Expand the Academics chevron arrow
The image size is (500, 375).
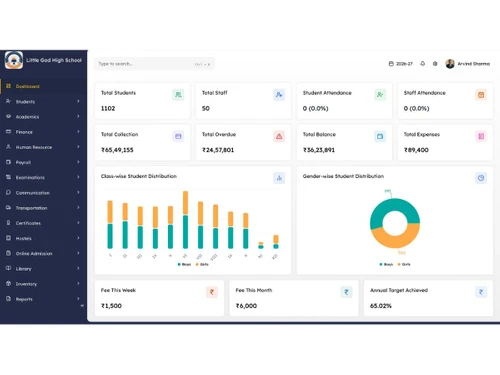point(78,116)
